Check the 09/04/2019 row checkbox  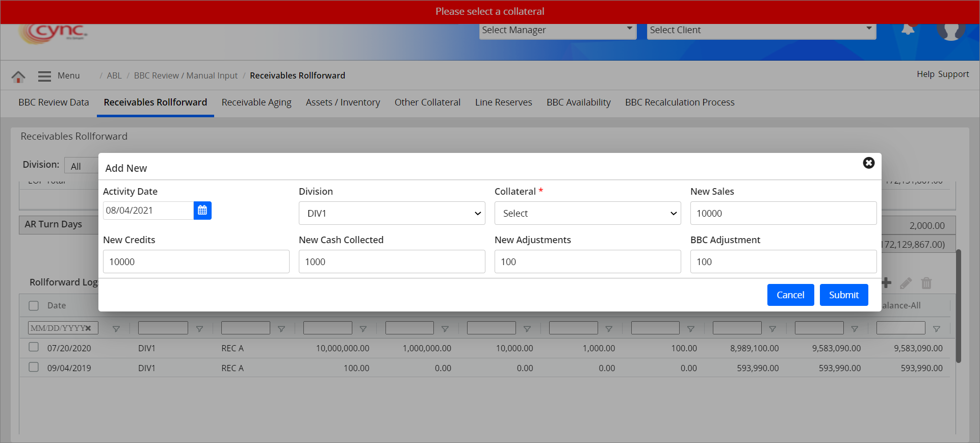(34, 367)
